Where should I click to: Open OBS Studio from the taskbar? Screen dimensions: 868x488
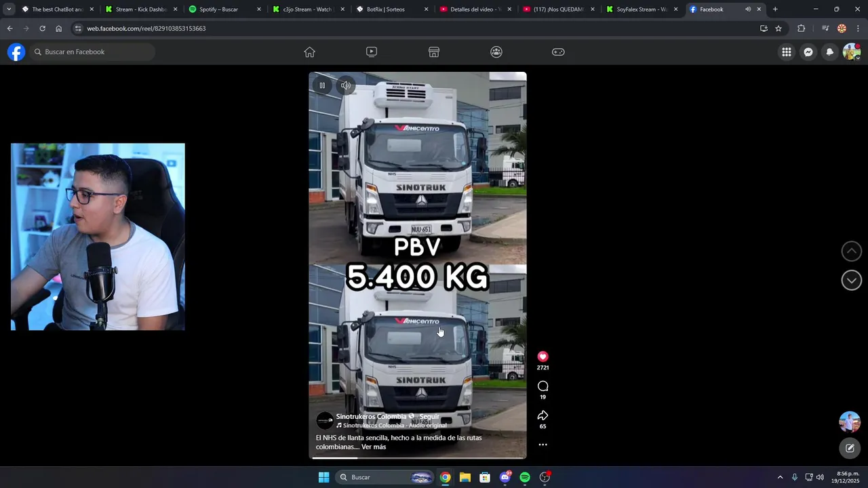click(x=545, y=477)
